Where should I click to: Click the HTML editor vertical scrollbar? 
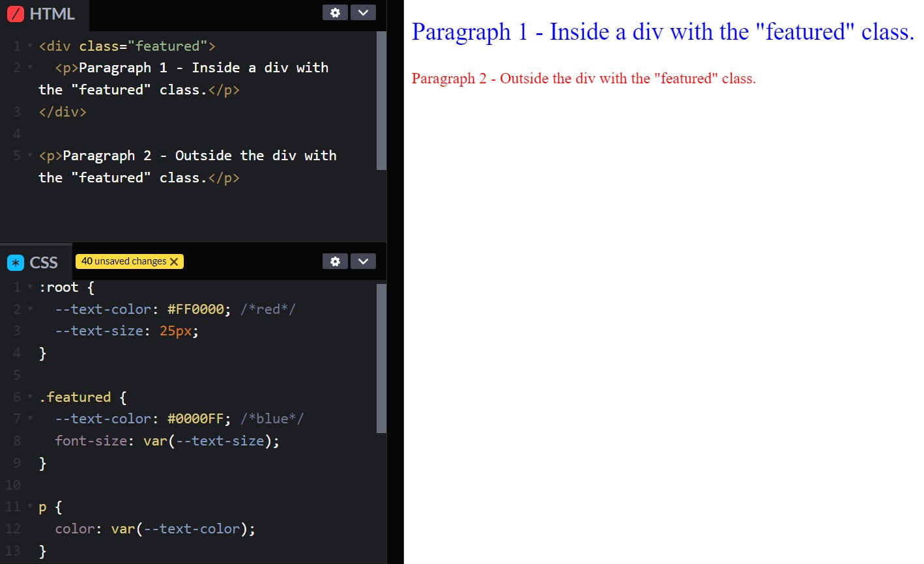coord(381,100)
